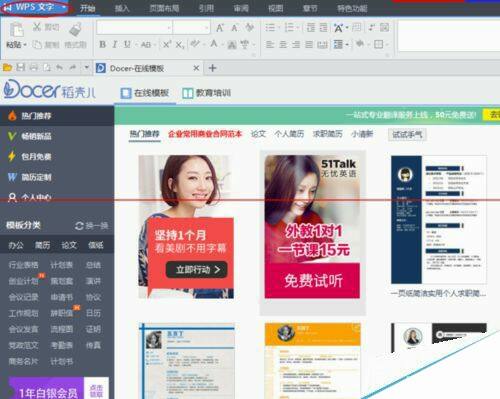The width and height of the screenshot is (500, 399).
Task: Click the Cut (剪切) scissors icon
Action: [x=37, y=27]
